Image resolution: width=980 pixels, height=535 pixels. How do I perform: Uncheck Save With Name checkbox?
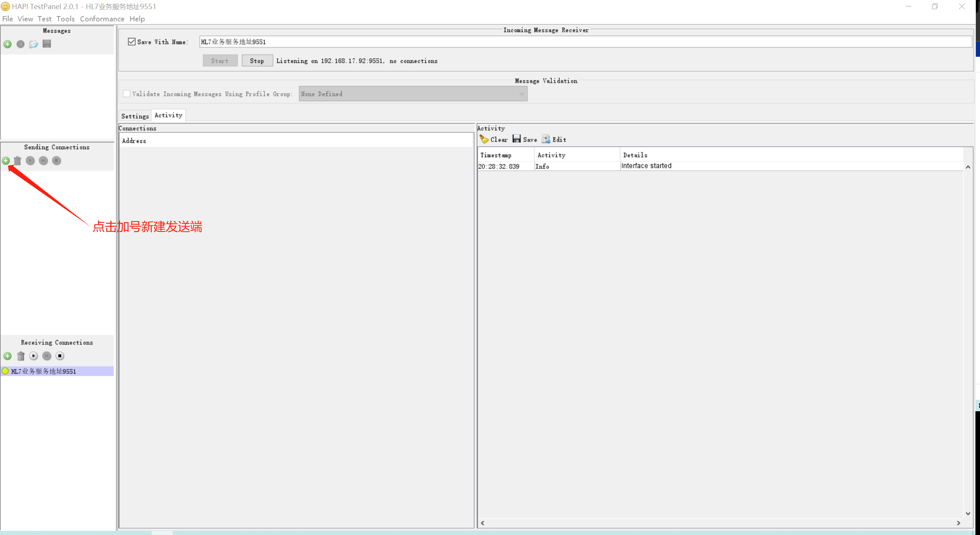[132, 42]
